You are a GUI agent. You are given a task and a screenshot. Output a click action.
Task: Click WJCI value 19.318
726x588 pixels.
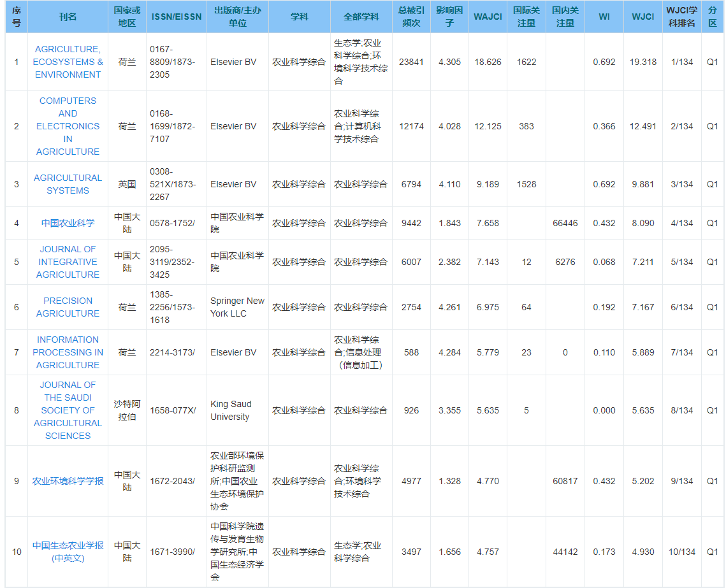(x=643, y=62)
